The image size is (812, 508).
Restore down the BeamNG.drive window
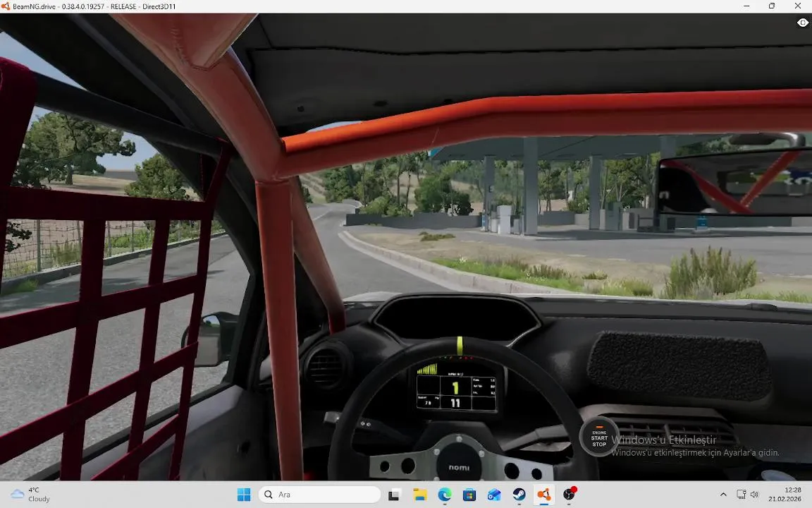click(x=772, y=6)
